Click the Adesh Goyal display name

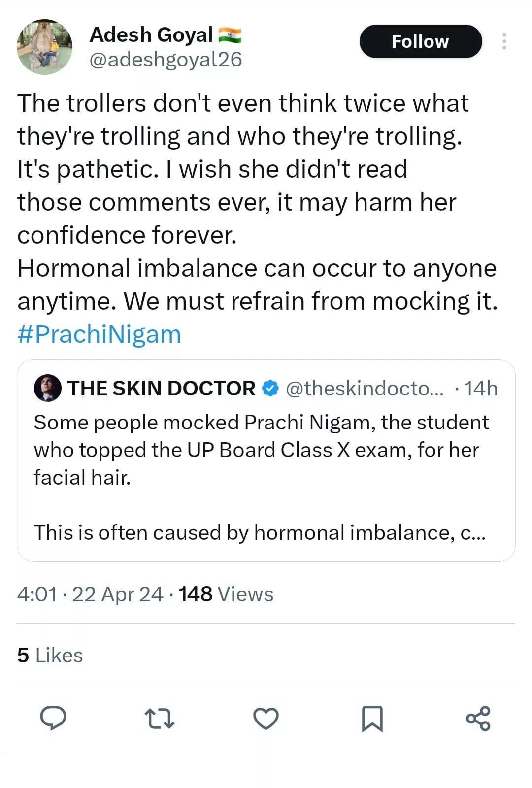point(151,35)
